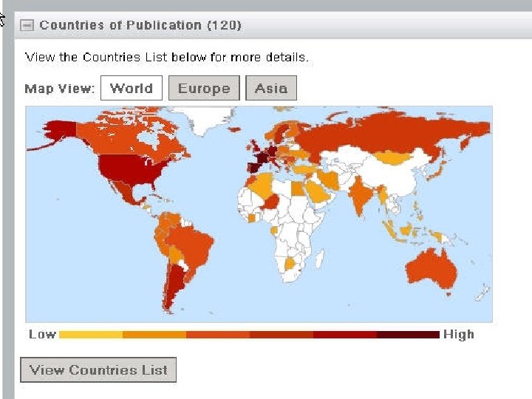Click the Low legend label
The width and height of the screenshot is (532, 399).
(42, 335)
